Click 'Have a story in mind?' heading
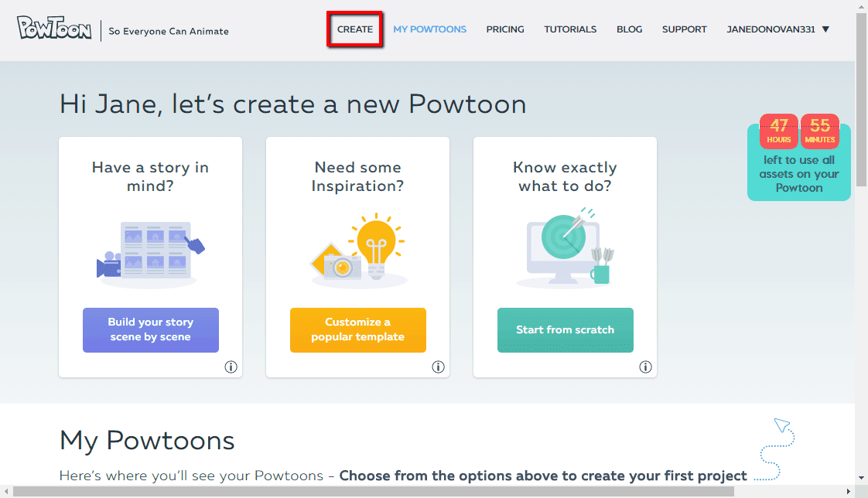 (x=151, y=176)
